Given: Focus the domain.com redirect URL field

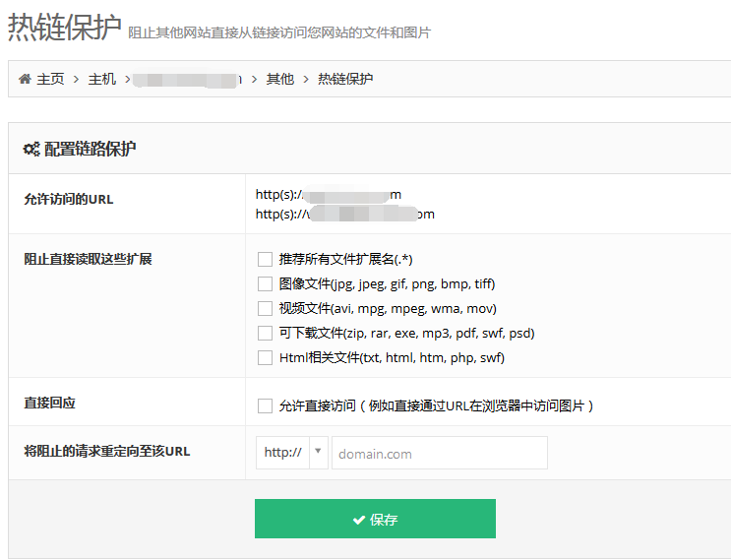Looking at the screenshot, I should point(439,453).
